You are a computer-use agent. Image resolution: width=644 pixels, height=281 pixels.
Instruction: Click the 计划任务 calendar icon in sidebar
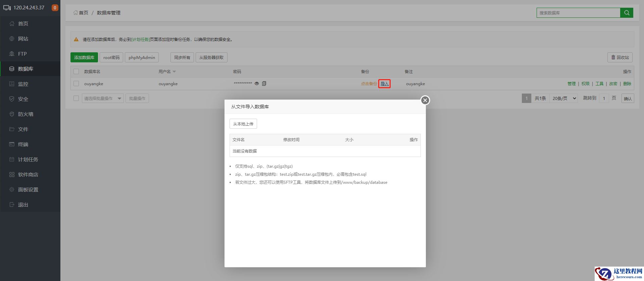pos(12,159)
